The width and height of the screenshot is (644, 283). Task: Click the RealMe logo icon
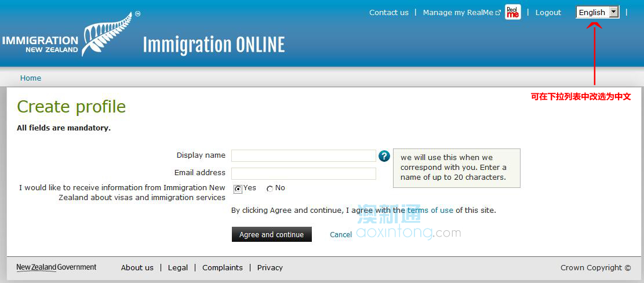512,12
